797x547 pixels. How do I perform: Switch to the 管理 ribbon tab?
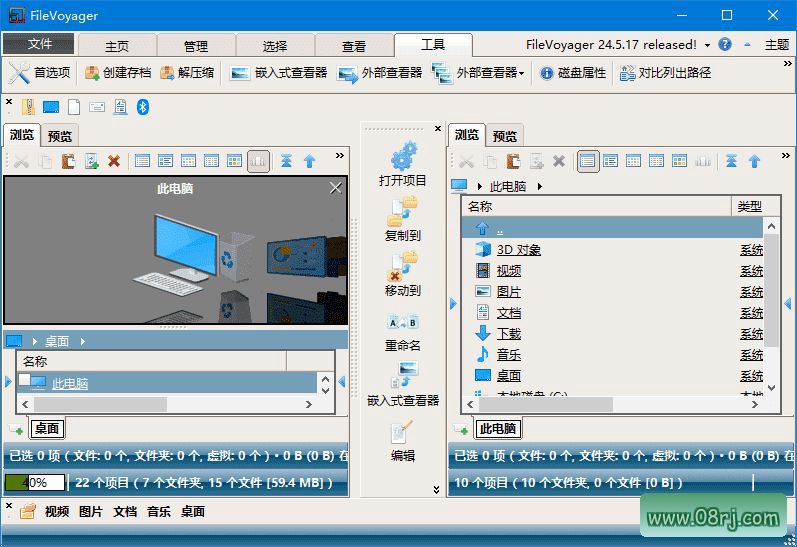coord(196,46)
